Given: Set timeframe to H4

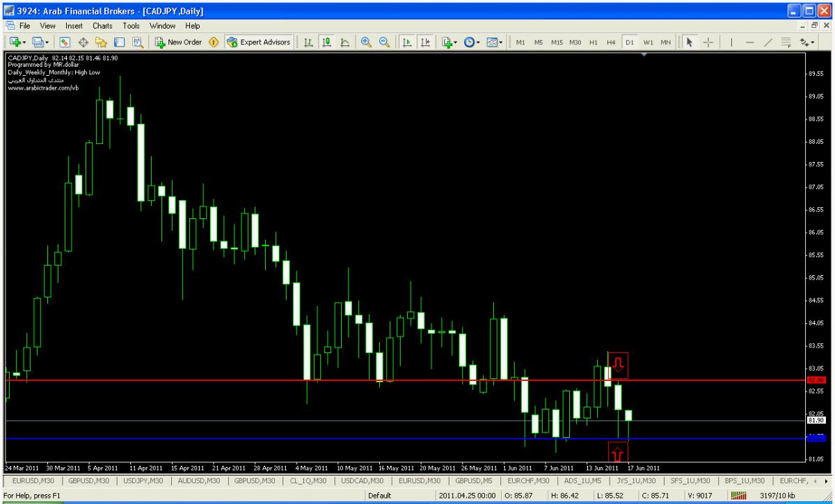Looking at the screenshot, I should pyautogui.click(x=611, y=42).
